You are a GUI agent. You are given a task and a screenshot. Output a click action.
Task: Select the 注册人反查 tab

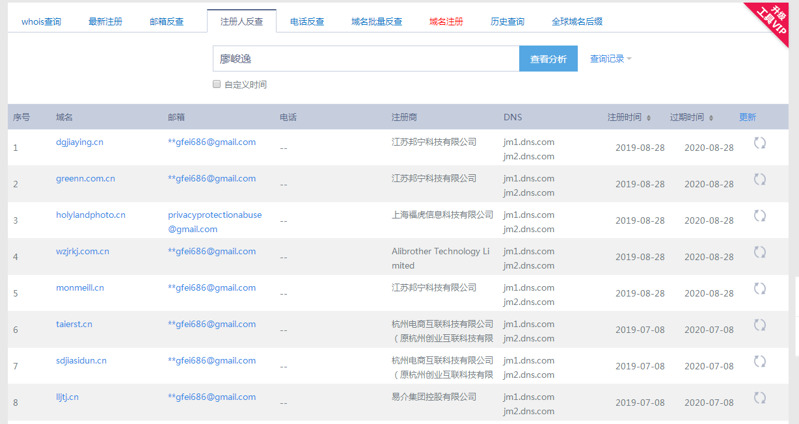pyautogui.click(x=242, y=21)
